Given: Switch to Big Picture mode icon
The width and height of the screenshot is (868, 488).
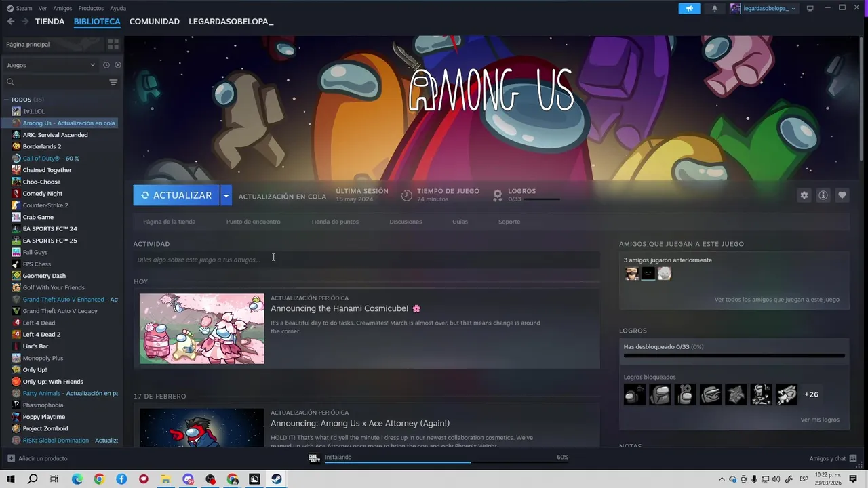Looking at the screenshot, I should click(810, 8).
